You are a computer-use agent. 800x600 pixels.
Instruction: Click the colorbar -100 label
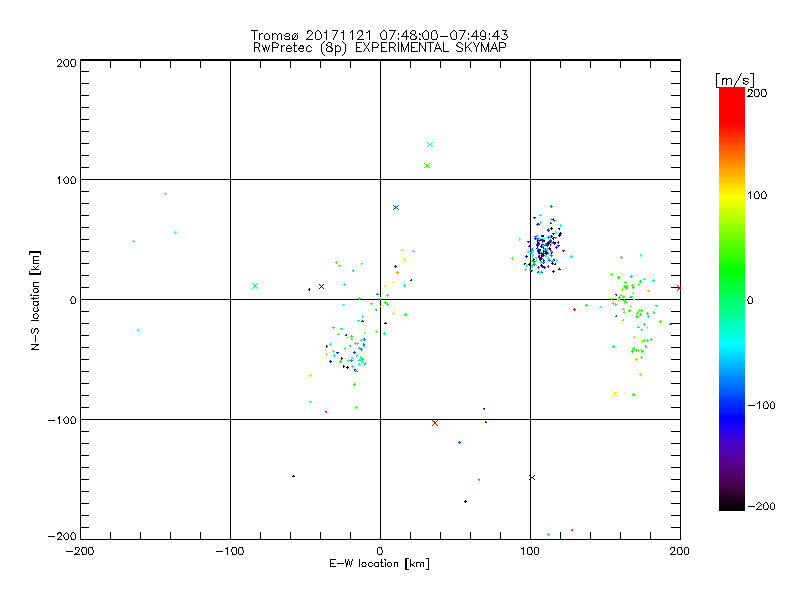(x=761, y=405)
